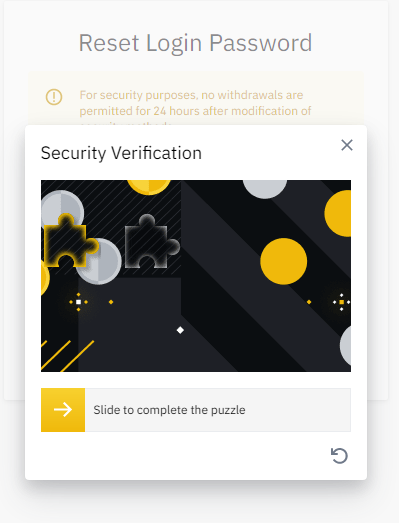The height and width of the screenshot is (523, 399).
Task: Click the gray circle at image top center
Action: click(x=265, y=189)
